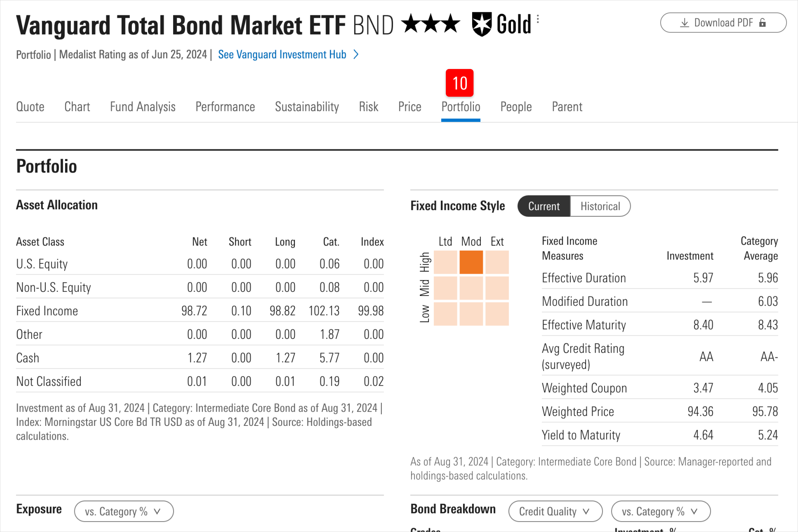The width and height of the screenshot is (798, 532).
Task: Select the highlighted orange style box square
Action: 471,262
